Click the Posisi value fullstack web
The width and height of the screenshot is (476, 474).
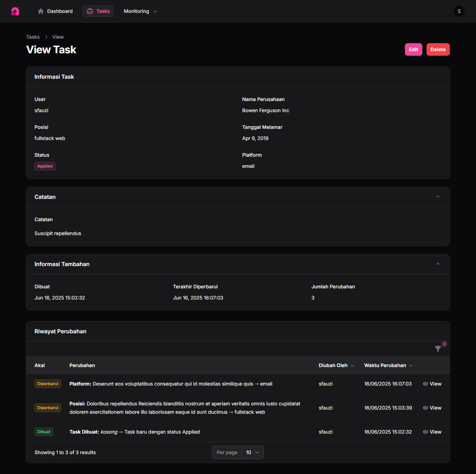[x=50, y=138]
